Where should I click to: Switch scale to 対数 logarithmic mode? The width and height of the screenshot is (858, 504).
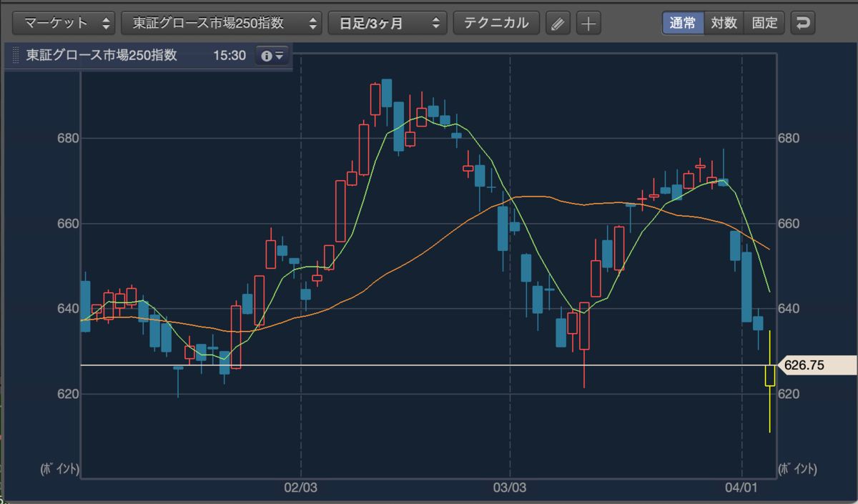[724, 23]
